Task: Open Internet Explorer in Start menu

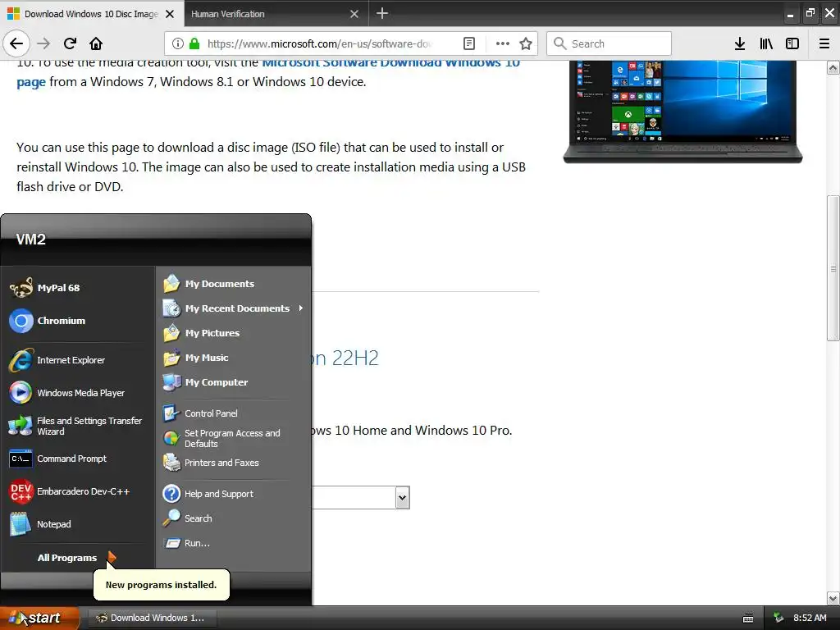Action: (78, 360)
